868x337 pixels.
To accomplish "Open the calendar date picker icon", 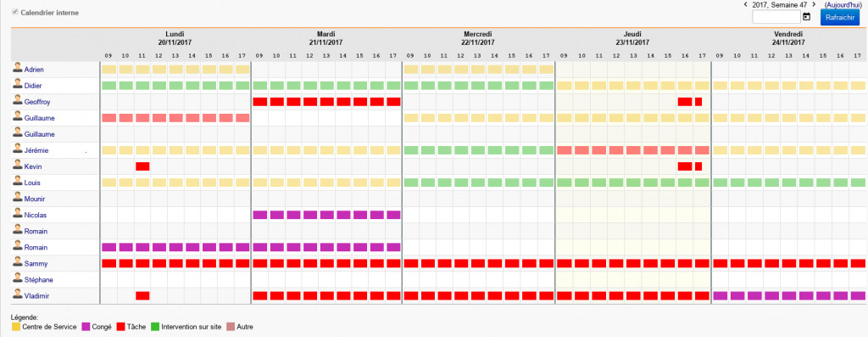I will pos(807,17).
